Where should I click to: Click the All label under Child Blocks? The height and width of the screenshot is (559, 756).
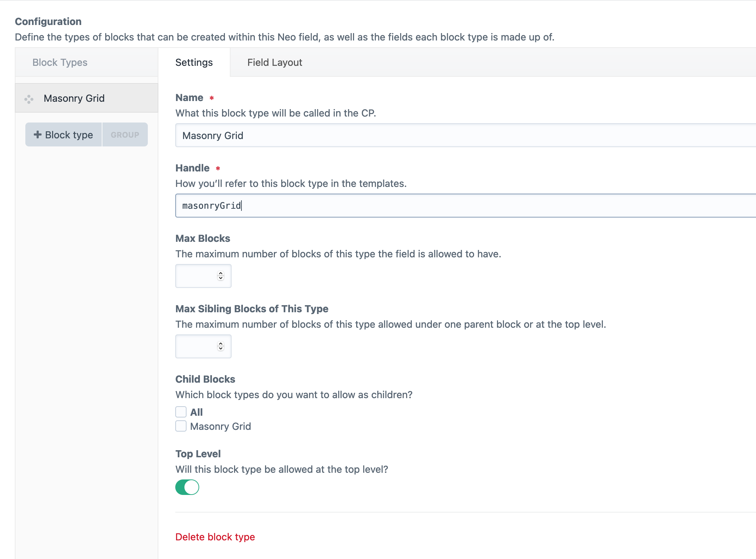pos(196,412)
